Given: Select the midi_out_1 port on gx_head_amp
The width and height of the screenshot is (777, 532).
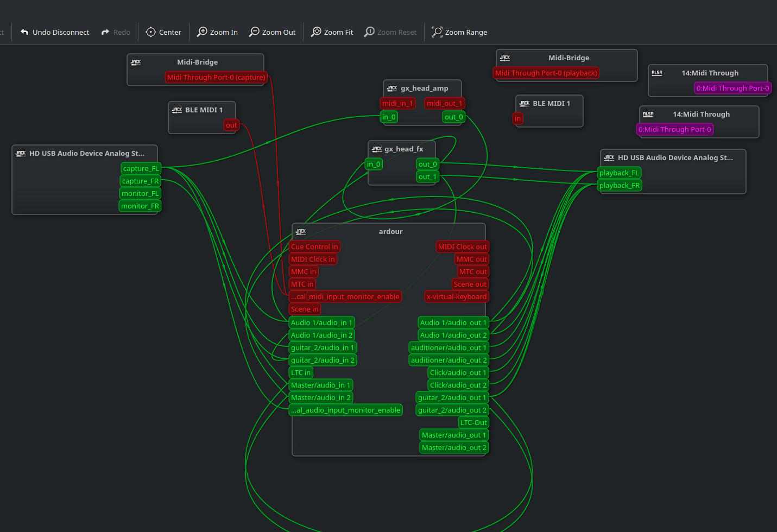Looking at the screenshot, I should click(x=445, y=103).
